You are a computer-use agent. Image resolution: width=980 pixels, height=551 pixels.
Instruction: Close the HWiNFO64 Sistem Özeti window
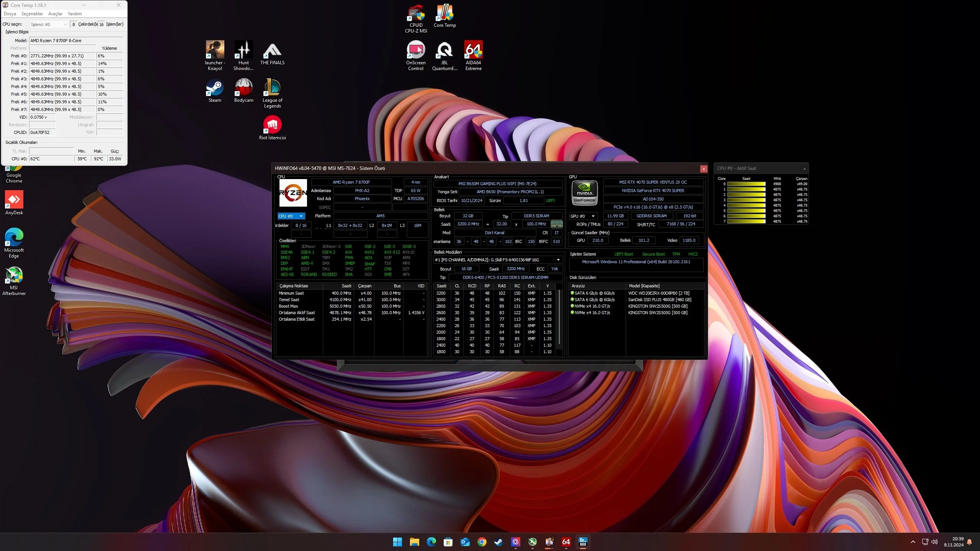click(704, 169)
